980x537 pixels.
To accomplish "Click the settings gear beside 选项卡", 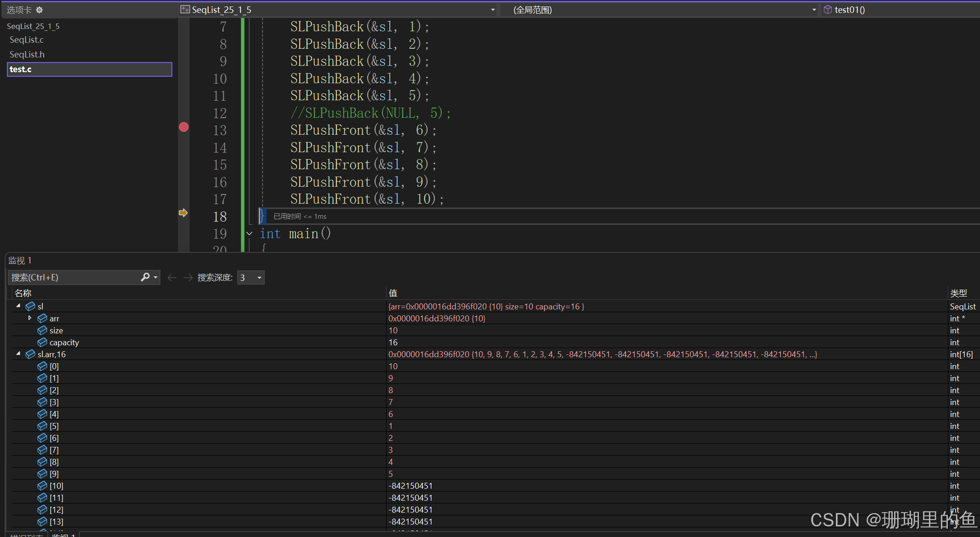I will coord(40,10).
